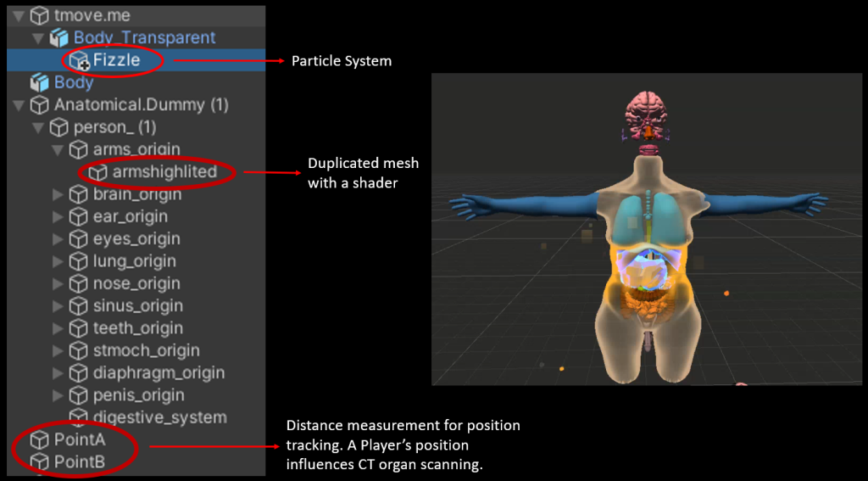This screenshot has width=868, height=481.
Task: Expand the nose_origin object
Action: 58,283
